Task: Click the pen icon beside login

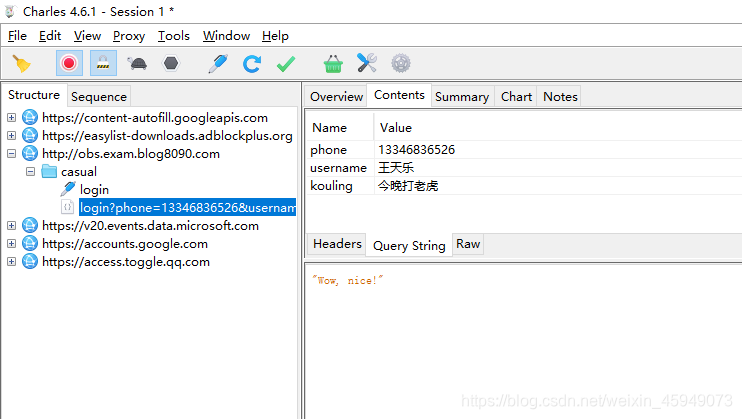Action: click(68, 189)
